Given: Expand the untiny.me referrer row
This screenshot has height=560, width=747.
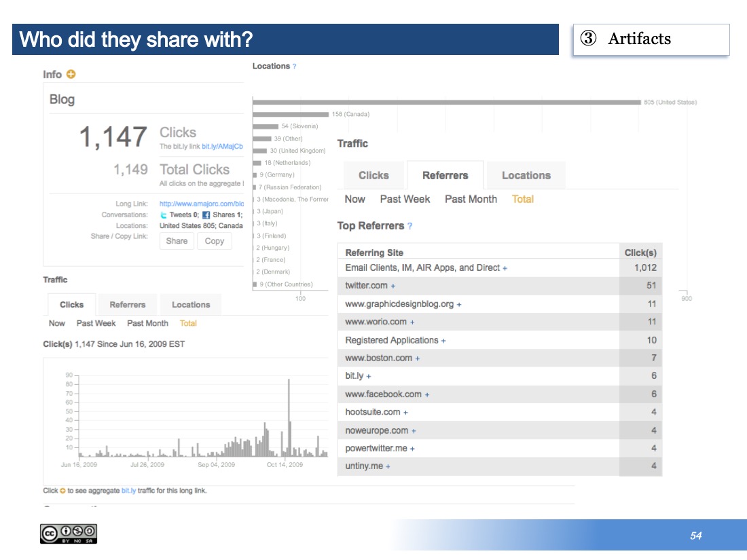Looking at the screenshot, I should point(388,467).
